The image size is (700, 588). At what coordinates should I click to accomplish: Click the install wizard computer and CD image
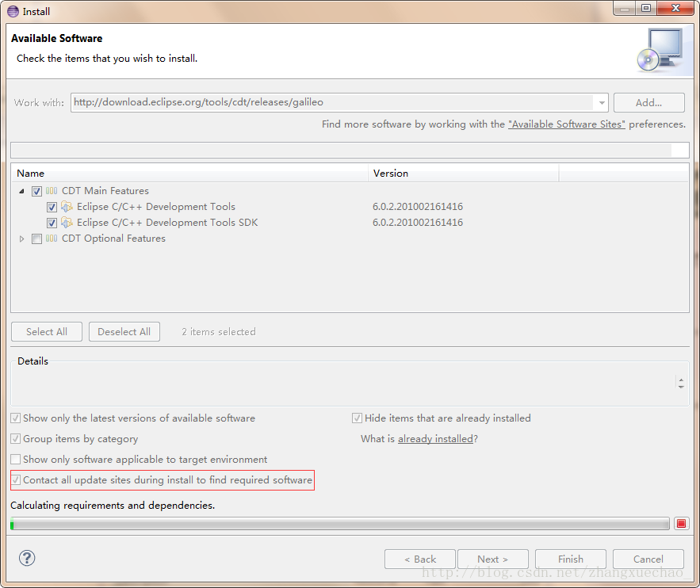point(660,50)
